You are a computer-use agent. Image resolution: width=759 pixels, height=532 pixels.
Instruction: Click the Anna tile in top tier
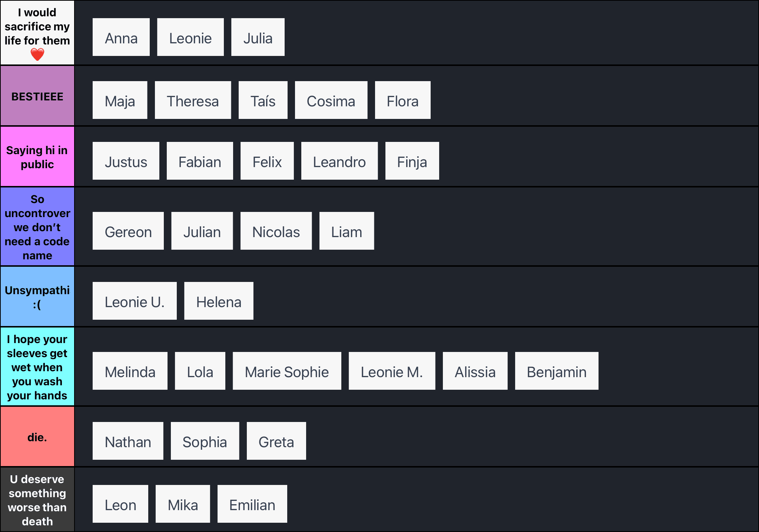[x=121, y=37]
